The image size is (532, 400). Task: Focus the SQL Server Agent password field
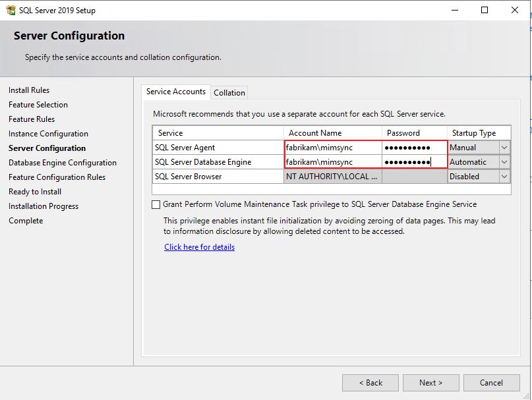pyautogui.click(x=415, y=148)
